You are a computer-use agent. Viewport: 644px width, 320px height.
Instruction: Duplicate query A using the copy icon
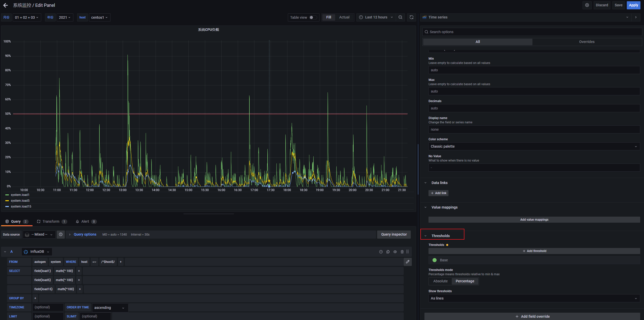(x=388, y=252)
